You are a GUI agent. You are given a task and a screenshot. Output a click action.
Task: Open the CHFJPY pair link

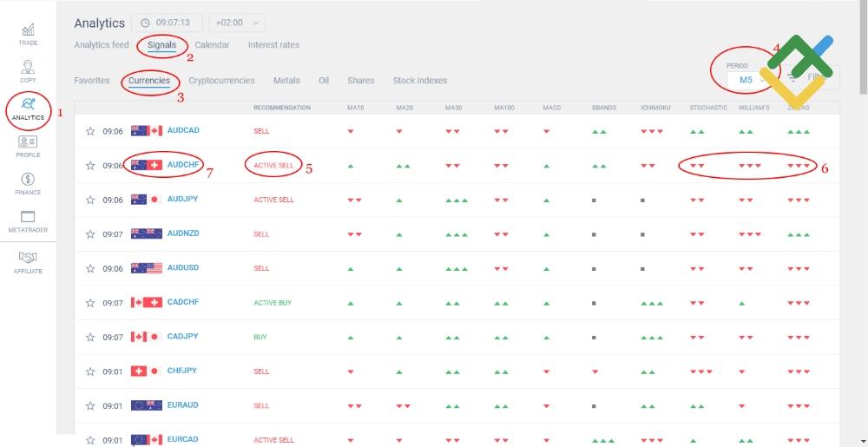coord(182,370)
